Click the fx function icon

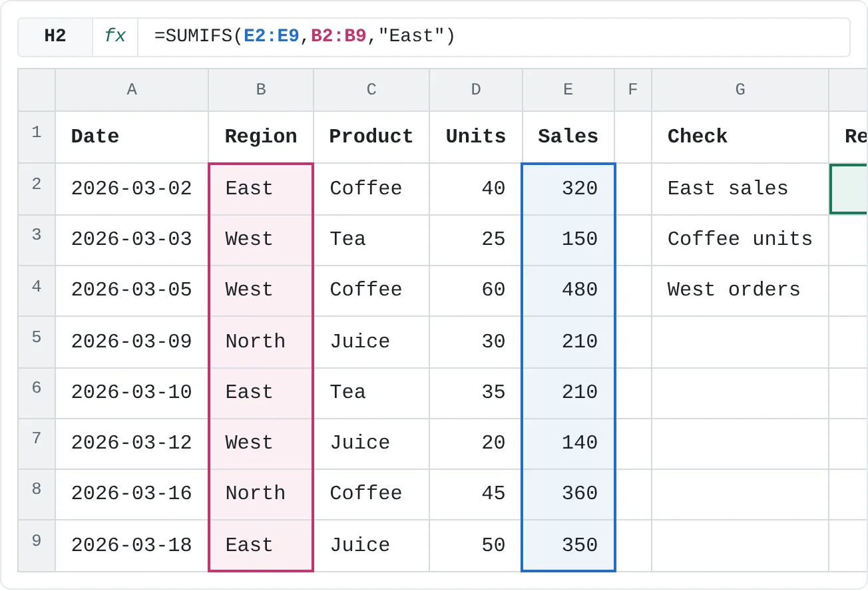click(x=115, y=37)
